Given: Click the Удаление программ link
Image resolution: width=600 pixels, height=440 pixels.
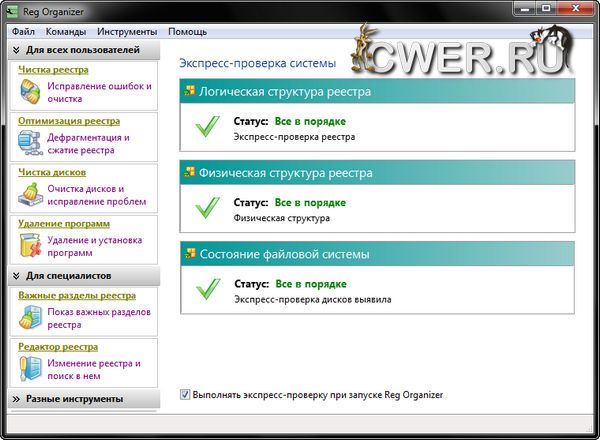Looking at the screenshot, I should [65, 223].
